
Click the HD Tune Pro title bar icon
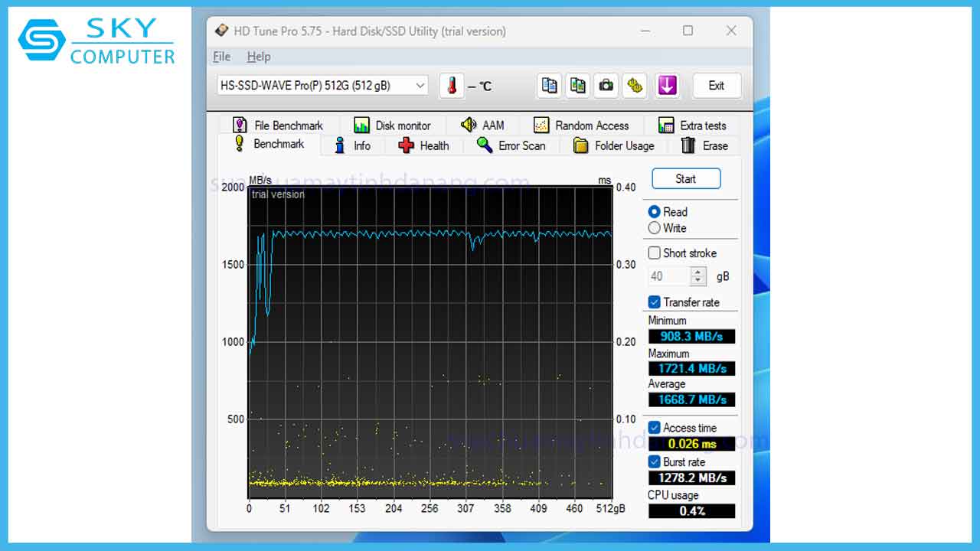(x=221, y=31)
